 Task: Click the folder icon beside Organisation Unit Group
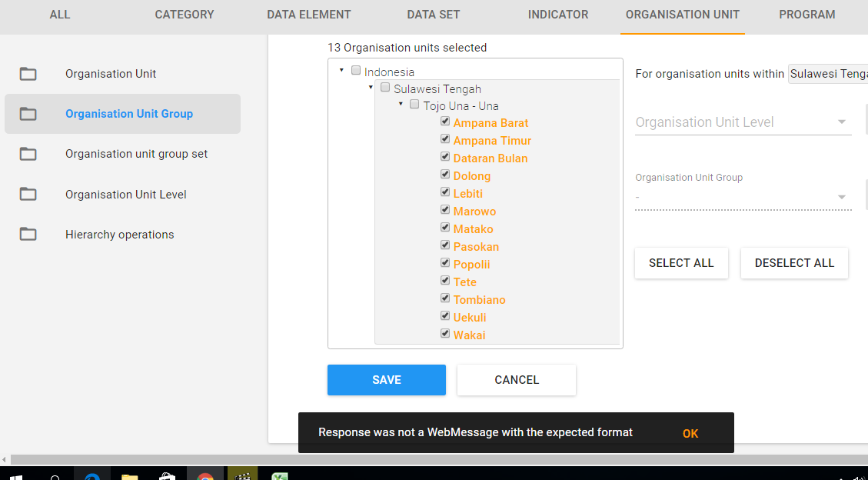click(28, 114)
